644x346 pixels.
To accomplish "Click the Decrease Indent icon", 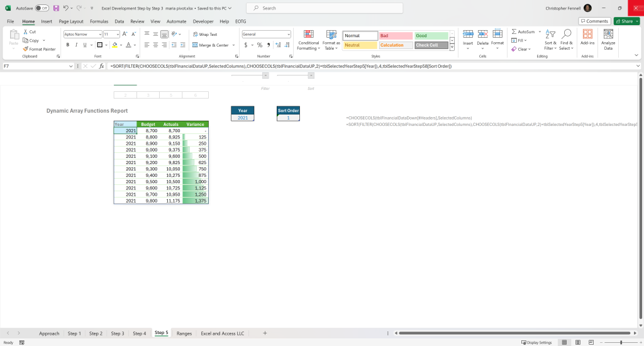I will tap(174, 45).
